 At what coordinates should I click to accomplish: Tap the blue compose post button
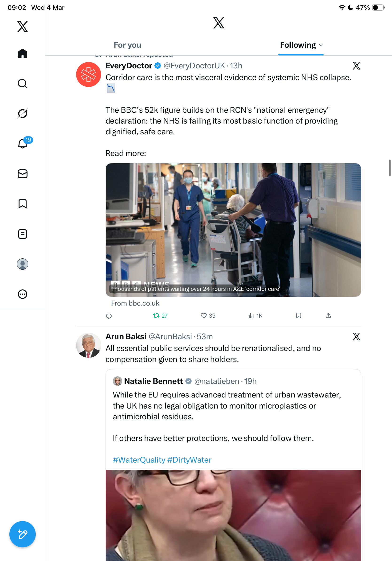(23, 534)
